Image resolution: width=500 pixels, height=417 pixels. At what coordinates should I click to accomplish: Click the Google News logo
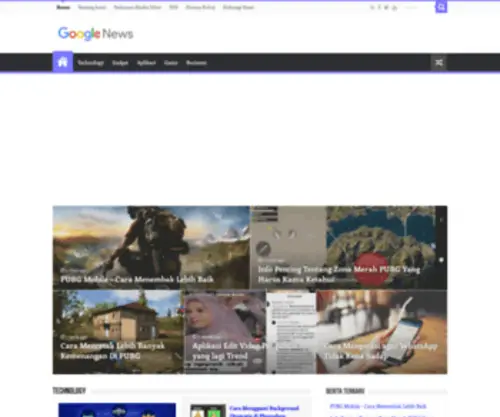click(96, 34)
